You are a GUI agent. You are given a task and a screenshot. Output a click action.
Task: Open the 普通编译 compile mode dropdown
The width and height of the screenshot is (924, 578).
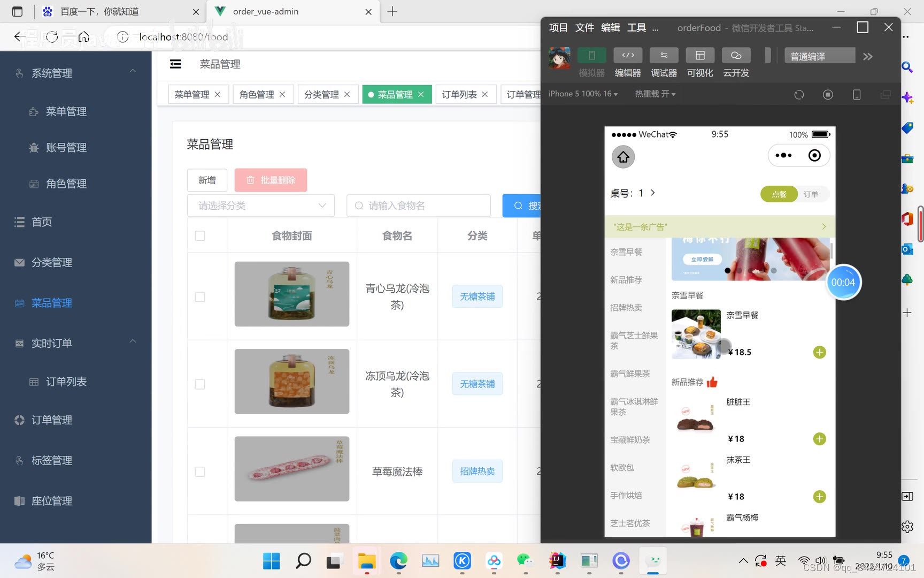(820, 56)
